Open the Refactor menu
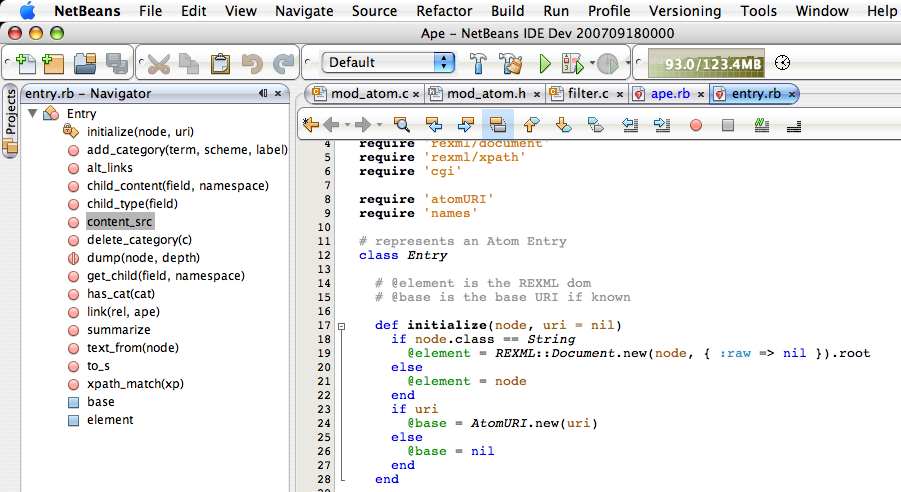 point(444,11)
